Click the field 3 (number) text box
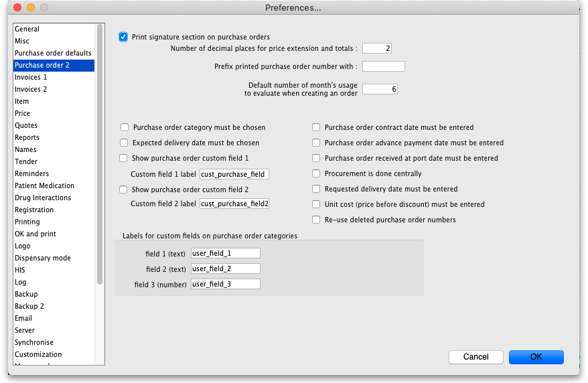This screenshot has height=383, width=588. coord(225,284)
